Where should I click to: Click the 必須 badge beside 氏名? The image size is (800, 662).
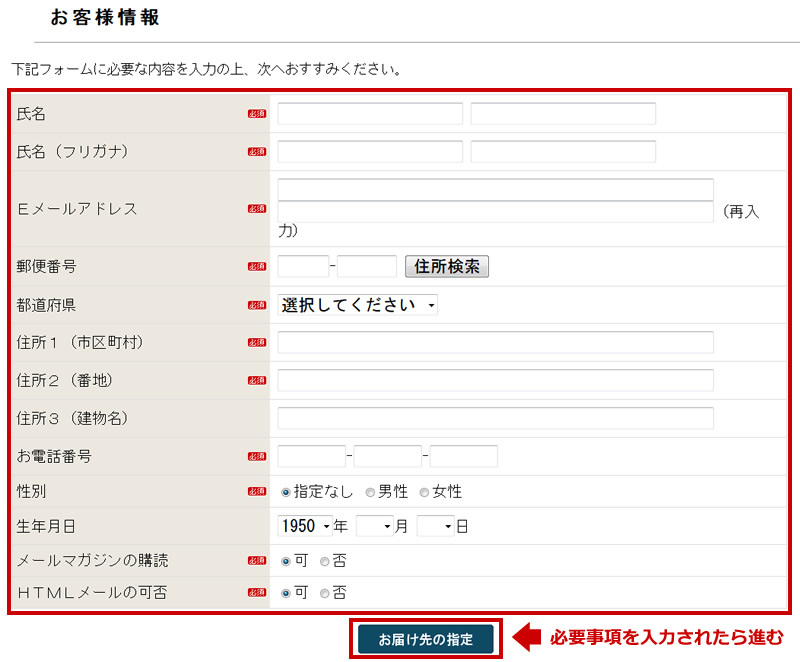pyautogui.click(x=257, y=114)
